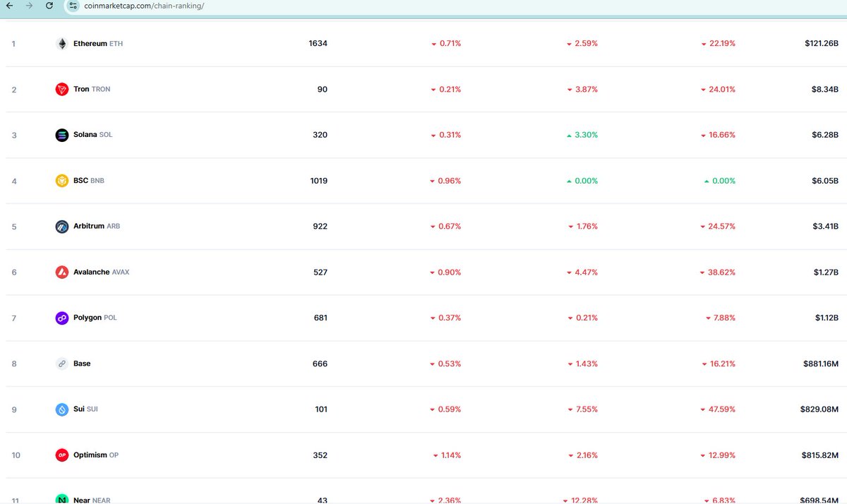This screenshot has height=504, width=847.
Task: Click Sui's 7.55% decline value
Action: click(x=582, y=409)
